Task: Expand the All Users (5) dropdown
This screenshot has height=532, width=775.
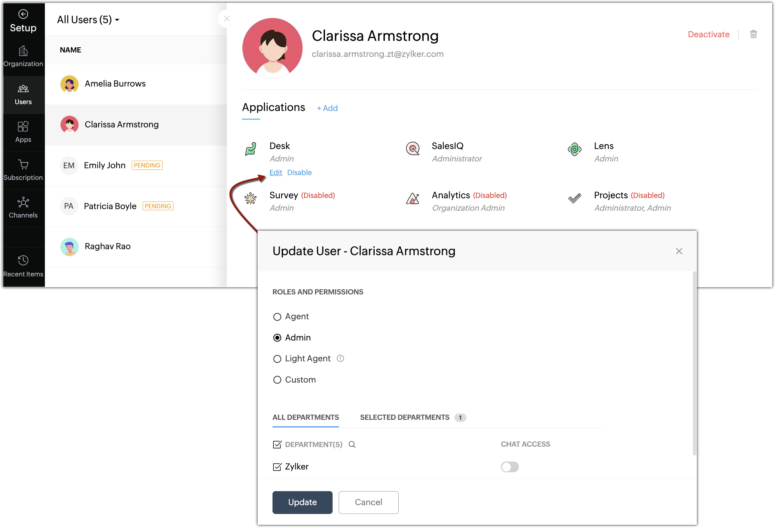Action: (x=88, y=20)
